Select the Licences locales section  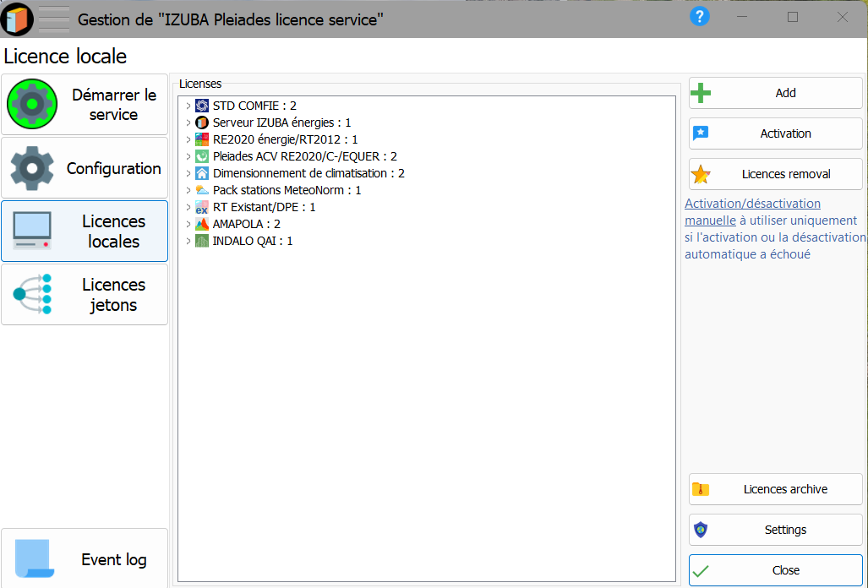tap(85, 231)
